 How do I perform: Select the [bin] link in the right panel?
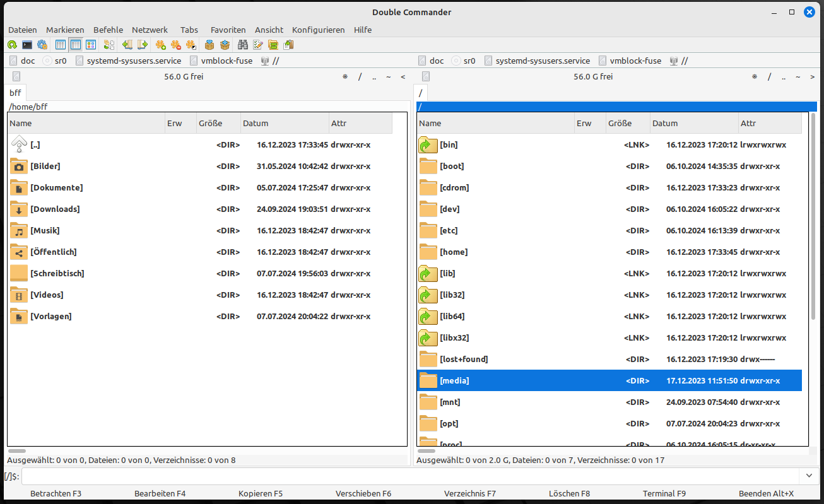pos(609,144)
